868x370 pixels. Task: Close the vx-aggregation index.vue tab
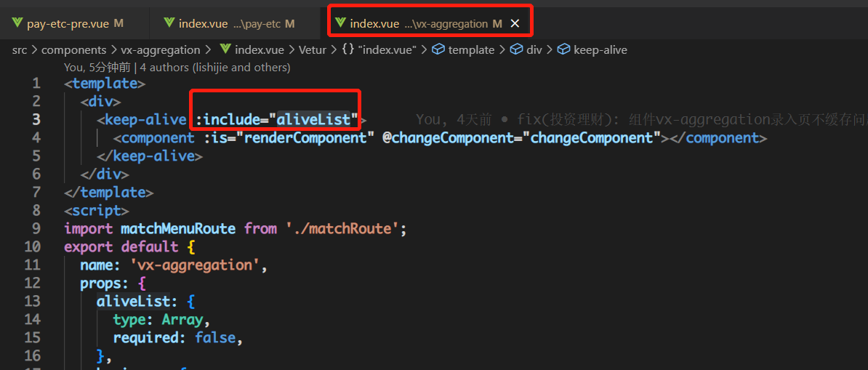click(515, 24)
